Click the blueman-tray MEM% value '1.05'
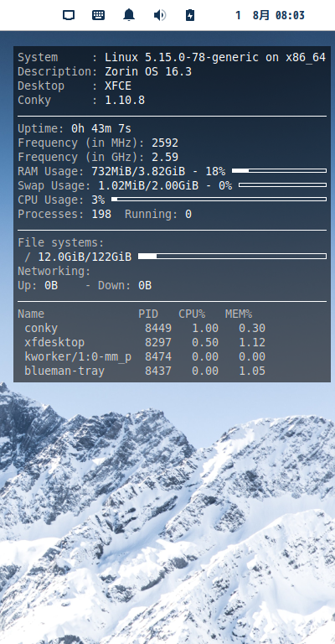 click(x=252, y=371)
